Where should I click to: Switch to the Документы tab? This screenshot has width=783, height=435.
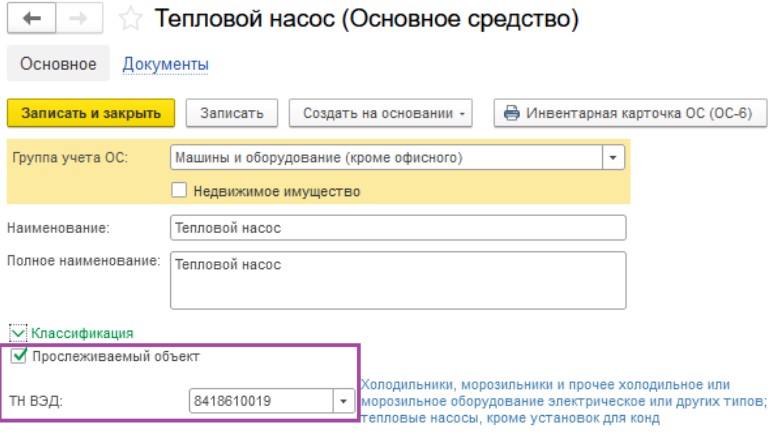point(165,64)
